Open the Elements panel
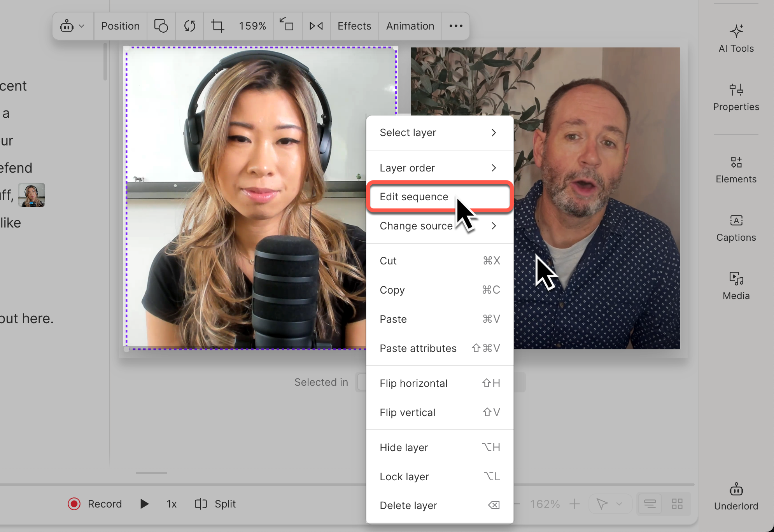Viewport: 774px width, 532px height. [x=735, y=169]
